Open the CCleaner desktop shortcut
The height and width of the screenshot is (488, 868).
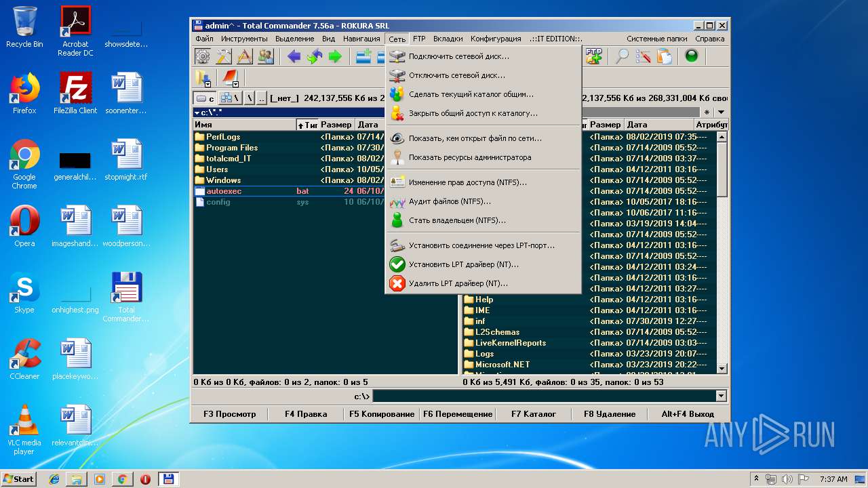[x=24, y=359]
